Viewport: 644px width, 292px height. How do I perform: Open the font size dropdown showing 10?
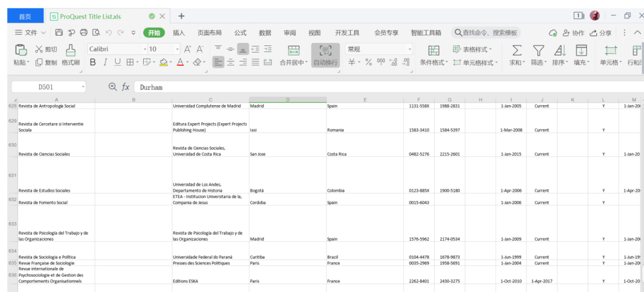pos(177,49)
